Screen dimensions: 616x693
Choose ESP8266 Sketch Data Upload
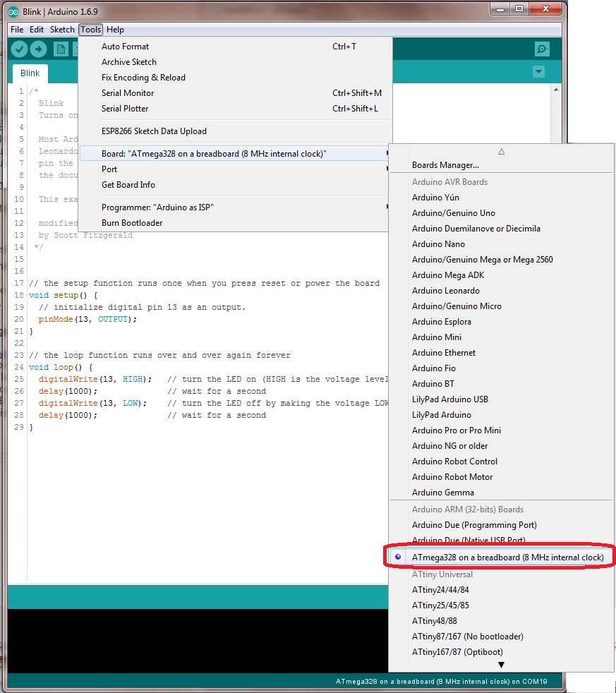tap(235, 131)
